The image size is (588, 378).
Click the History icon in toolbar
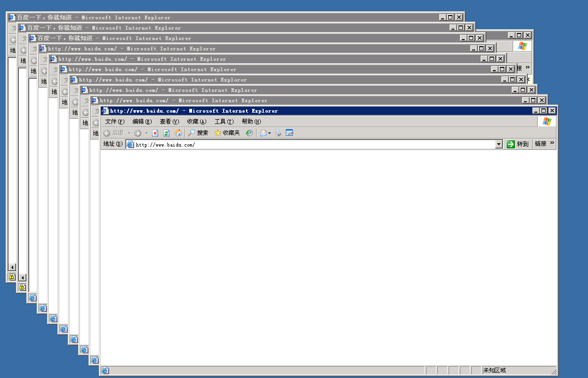pyautogui.click(x=249, y=133)
